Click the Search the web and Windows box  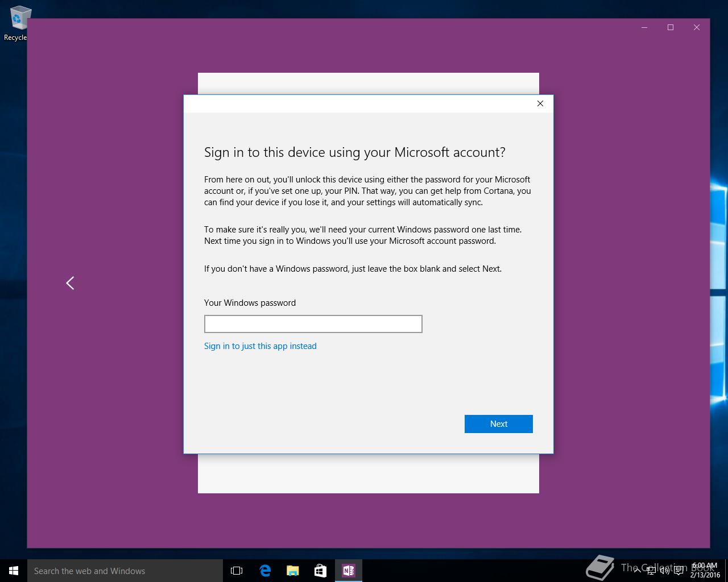point(125,571)
